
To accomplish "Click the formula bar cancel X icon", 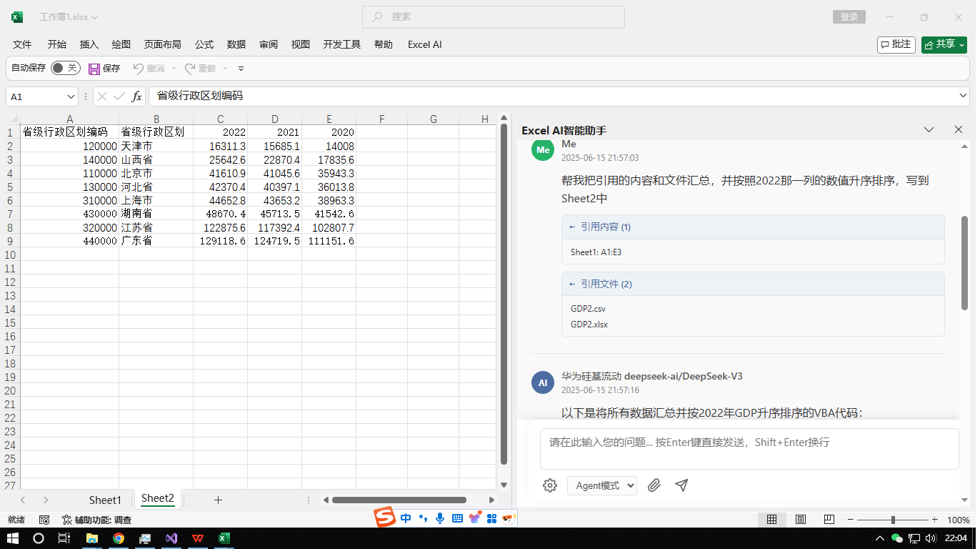I will click(x=102, y=97).
